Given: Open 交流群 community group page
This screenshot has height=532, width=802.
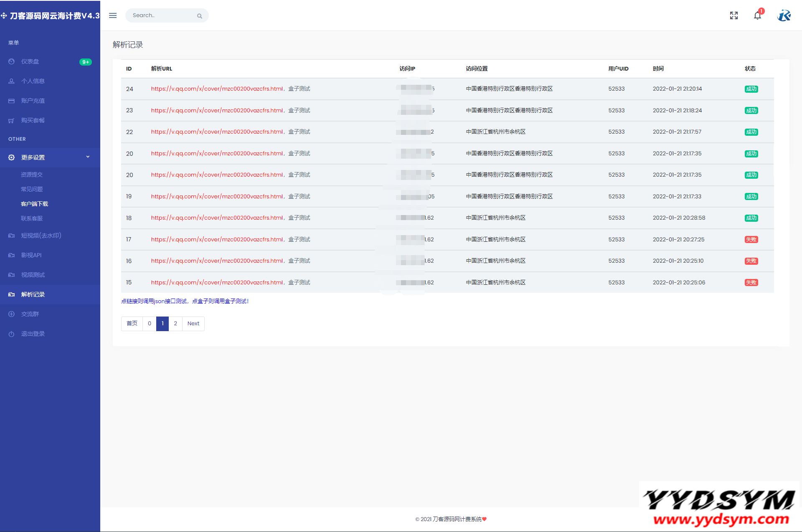Looking at the screenshot, I should (x=30, y=314).
